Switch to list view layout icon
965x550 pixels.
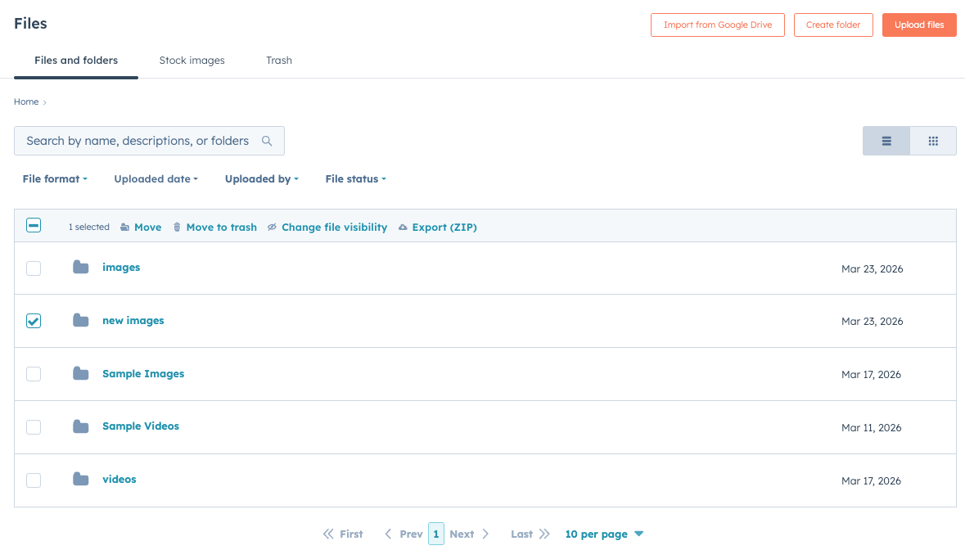point(886,141)
